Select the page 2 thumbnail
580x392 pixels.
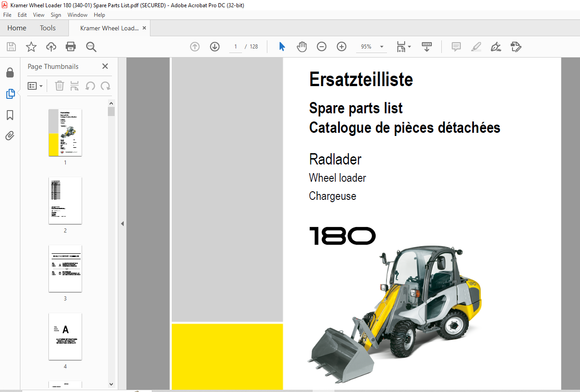(x=65, y=200)
